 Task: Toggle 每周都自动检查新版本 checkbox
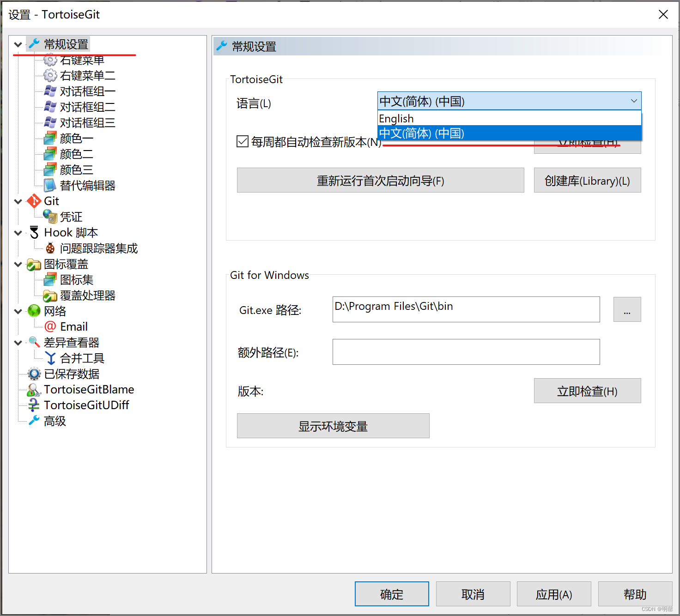243,141
